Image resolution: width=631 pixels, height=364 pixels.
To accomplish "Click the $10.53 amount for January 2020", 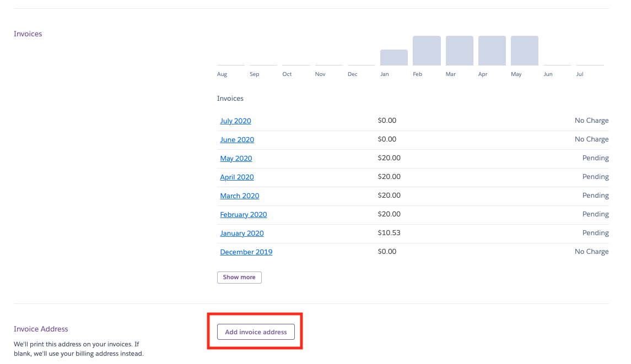I will (389, 233).
